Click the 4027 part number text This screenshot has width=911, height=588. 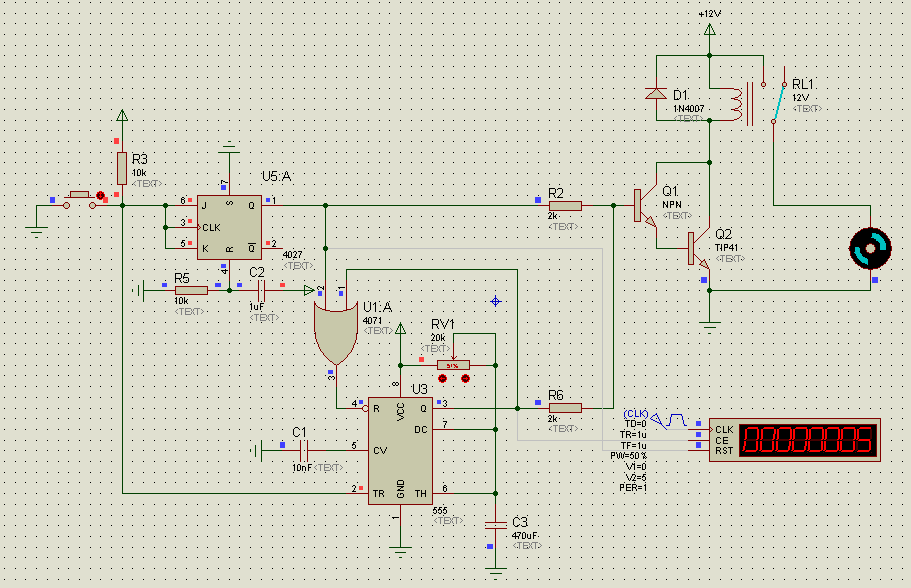click(292, 254)
